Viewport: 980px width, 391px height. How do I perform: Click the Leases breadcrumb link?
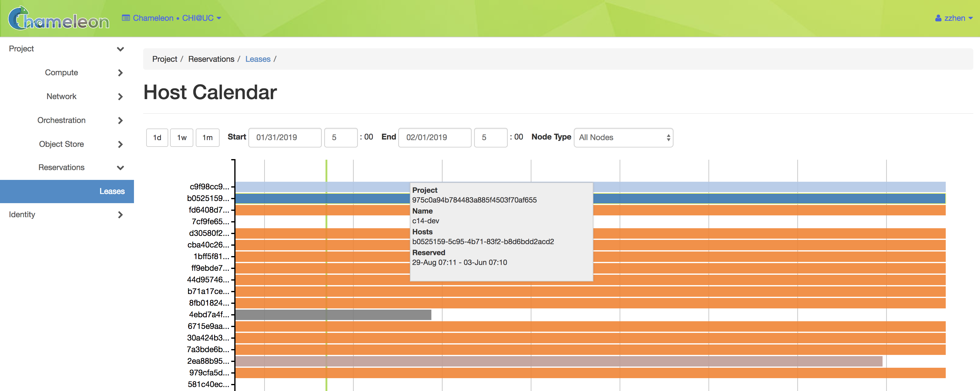click(258, 59)
